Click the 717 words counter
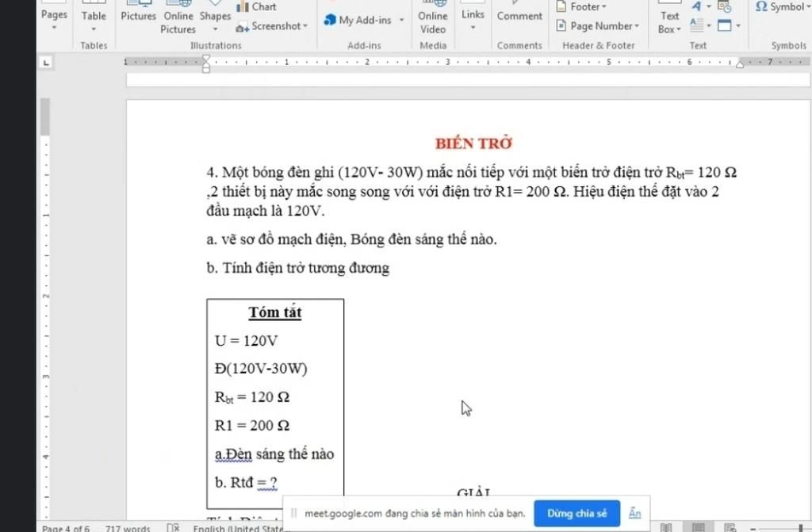The image size is (812, 532). pos(128,528)
